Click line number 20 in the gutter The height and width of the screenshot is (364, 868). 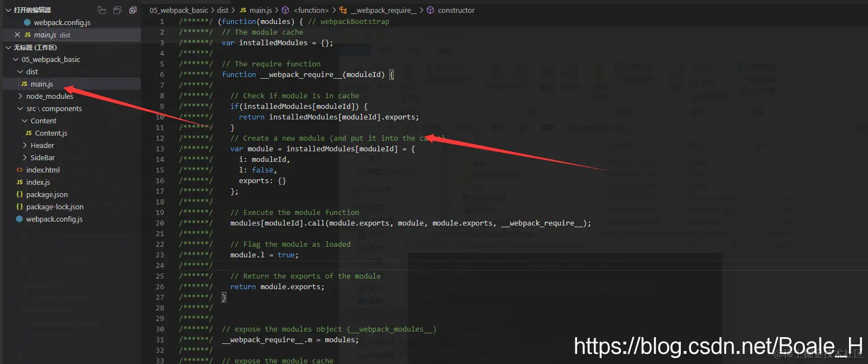160,223
